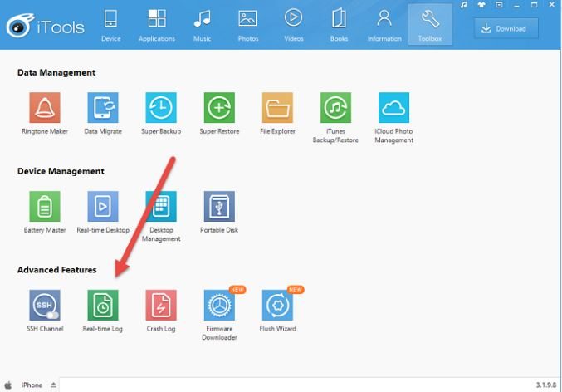
Task: Launch the Firmware Downloader
Action: click(219, 306)
